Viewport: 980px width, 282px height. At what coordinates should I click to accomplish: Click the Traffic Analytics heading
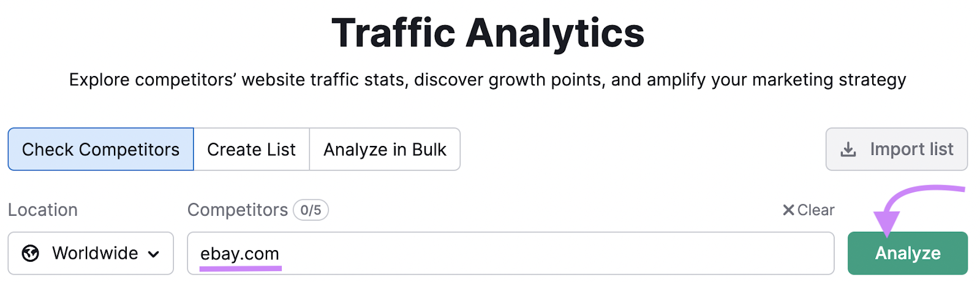point(488,32)
